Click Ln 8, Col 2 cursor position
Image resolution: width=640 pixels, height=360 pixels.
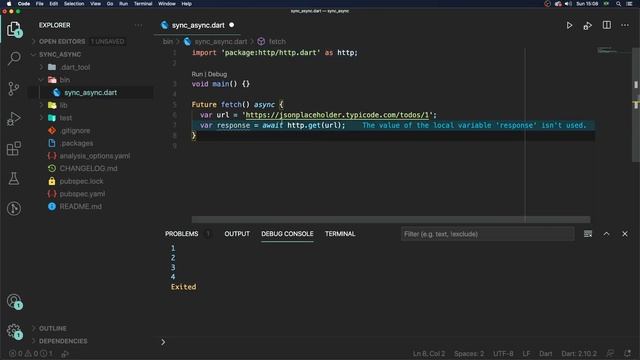(429, 353)
